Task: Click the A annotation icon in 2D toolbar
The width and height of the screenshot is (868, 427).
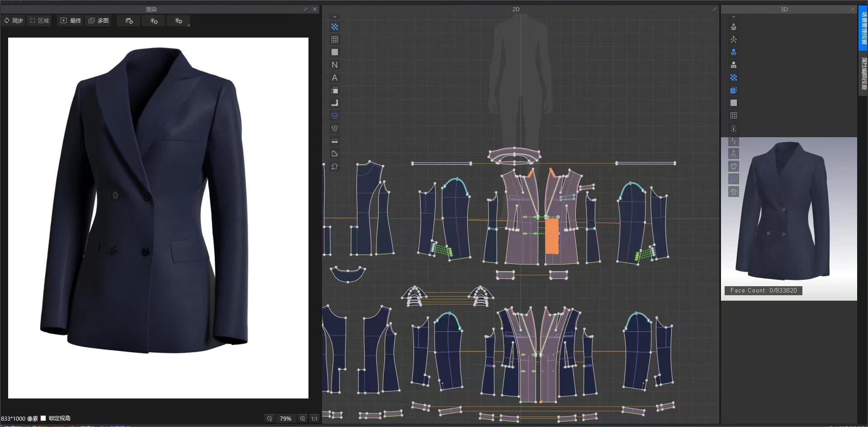Action: click(x=335, y=77)
